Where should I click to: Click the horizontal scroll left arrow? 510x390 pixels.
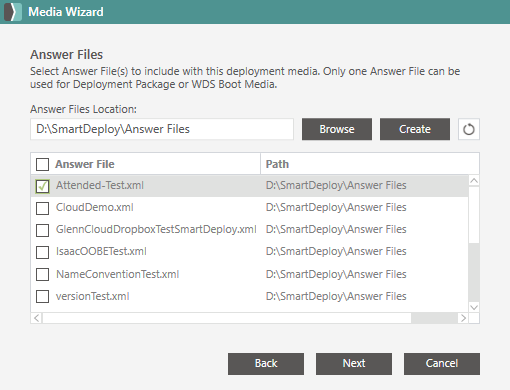(x=37, y=318)
